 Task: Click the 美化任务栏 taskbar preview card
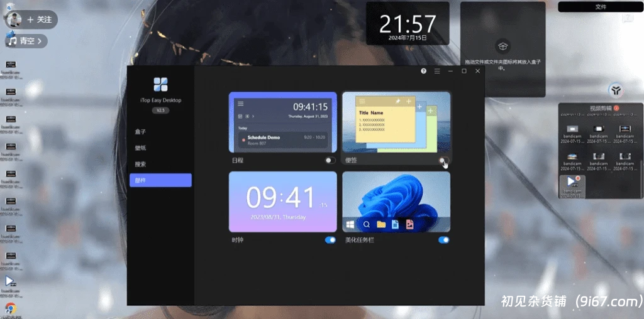tap(396, 202)
